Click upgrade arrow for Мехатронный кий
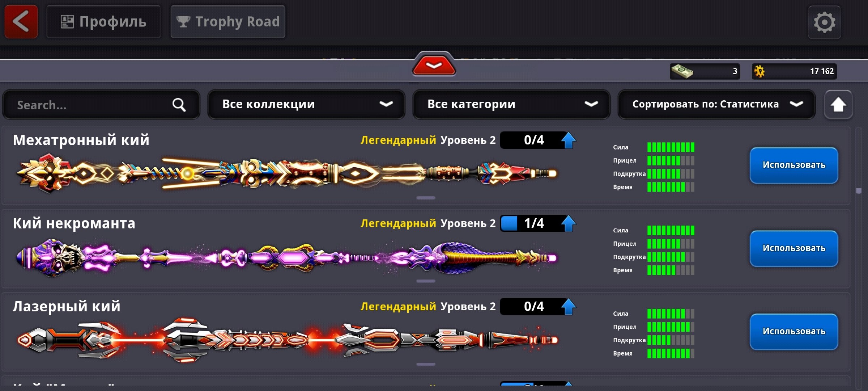868x391 pixels. (568, 140)
